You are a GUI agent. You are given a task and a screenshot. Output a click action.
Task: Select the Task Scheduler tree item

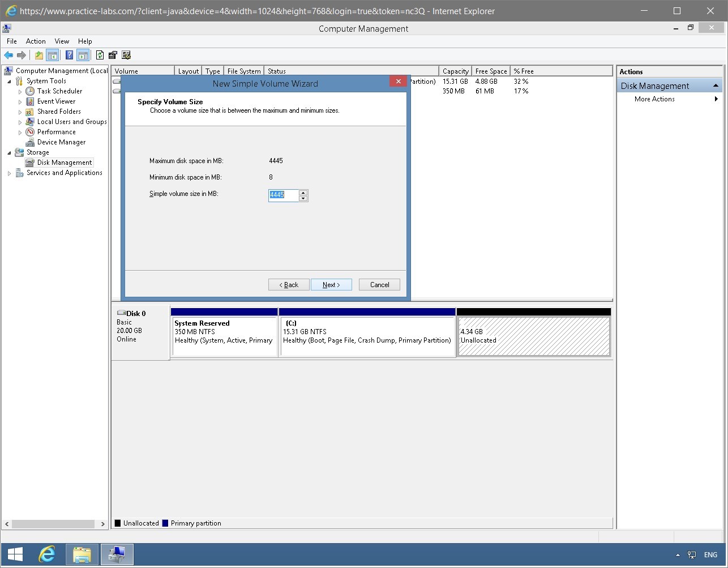point(59,91)
